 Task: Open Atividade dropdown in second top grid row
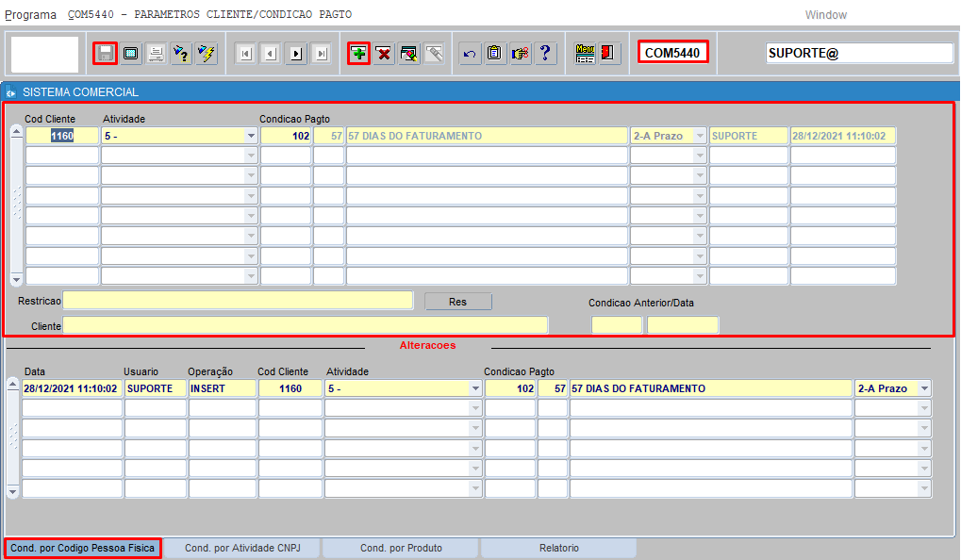251,156
